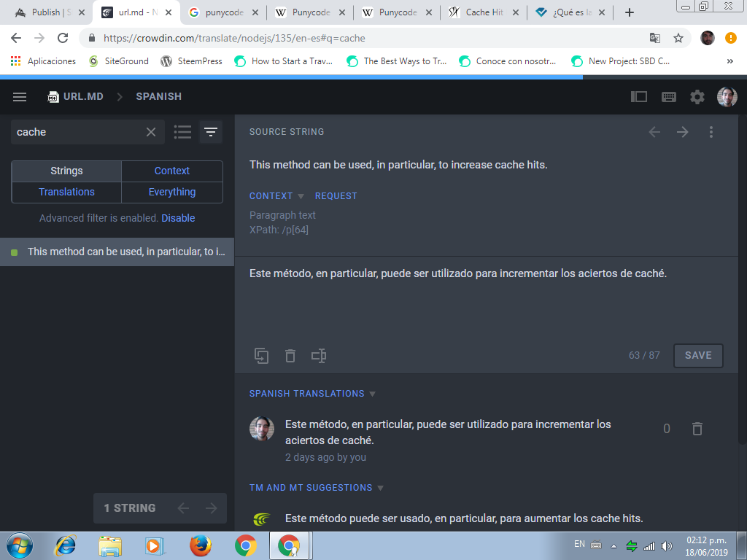The image size is (747, 560).
Task: Open Firefox from the taskbar
Action: tap(200, 545)
